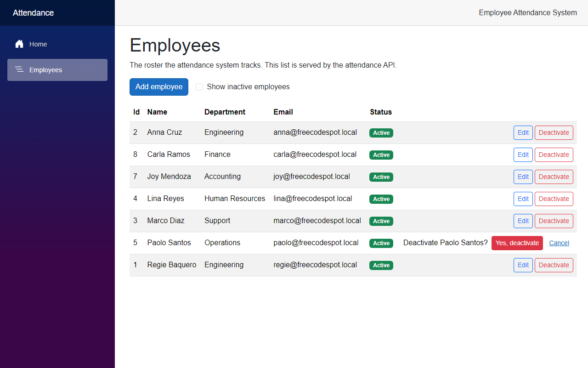This screenshot has height=368, width=588.
Task: Click the name Paolo Santos in the table
Action: [169, 242]
